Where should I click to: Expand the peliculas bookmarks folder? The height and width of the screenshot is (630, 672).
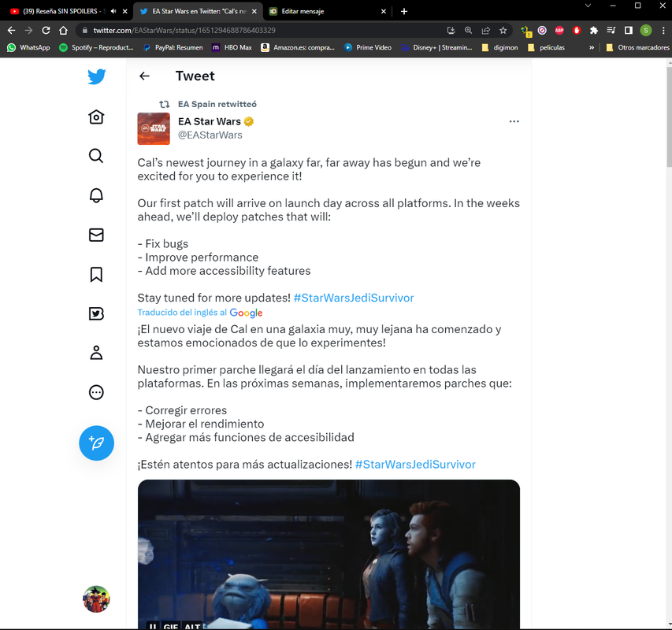point(546,47)
